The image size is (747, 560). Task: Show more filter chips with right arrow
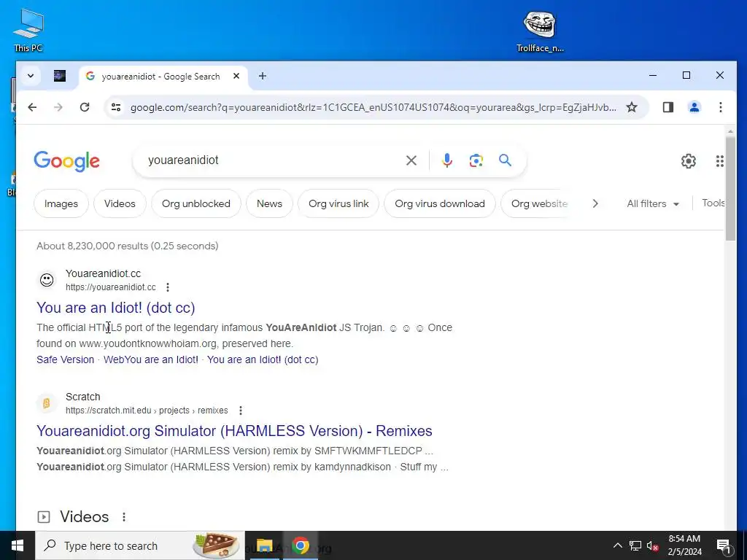pyautogui.click(x=595, y=203)
